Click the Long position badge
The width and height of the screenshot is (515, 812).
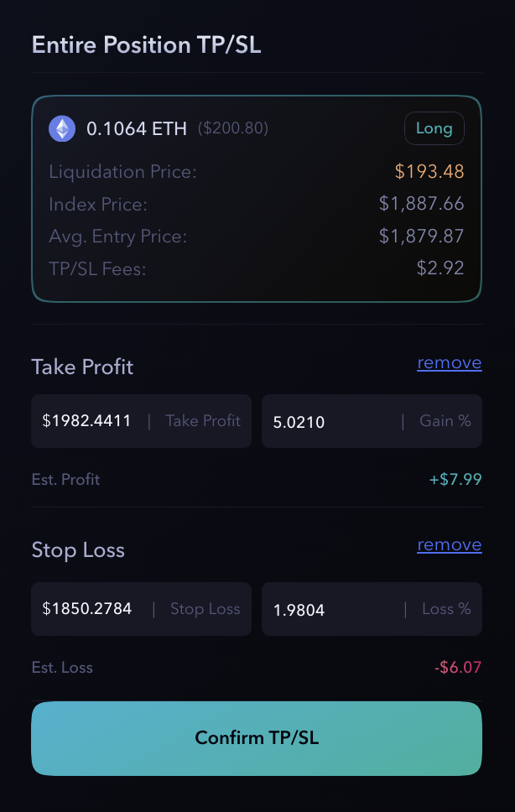(434, 128)
